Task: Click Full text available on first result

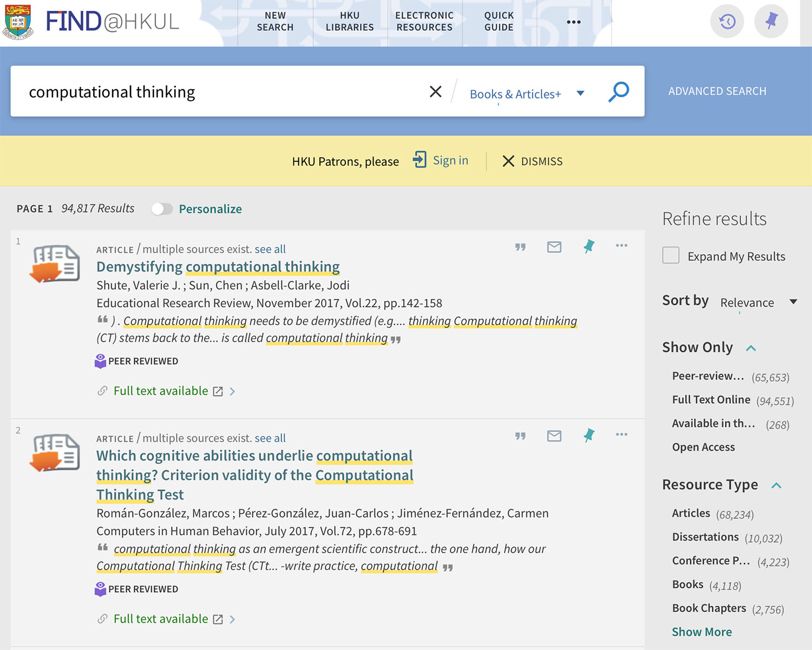Action: pos(161,391)
